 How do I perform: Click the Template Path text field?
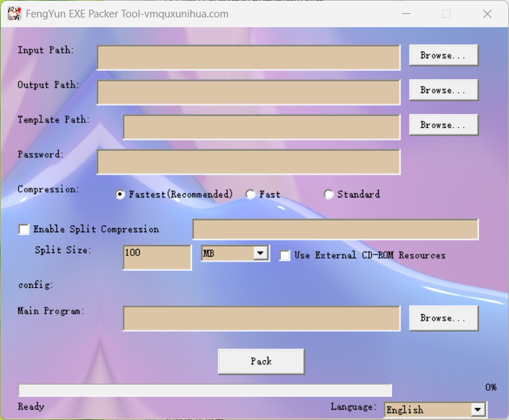[261, 127]
